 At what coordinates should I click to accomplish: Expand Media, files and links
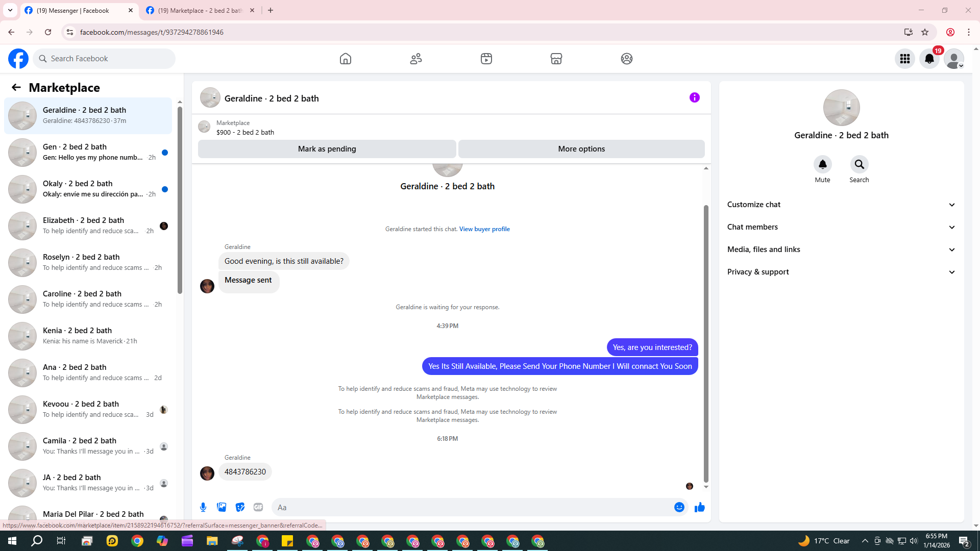841,249
